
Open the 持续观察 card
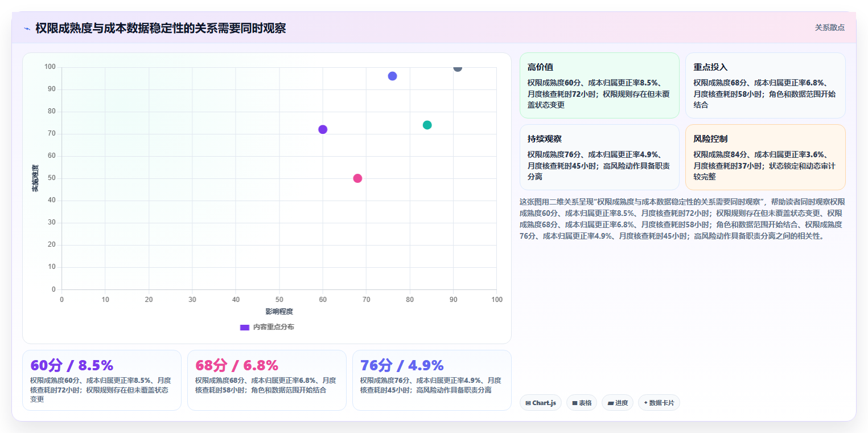tap(599, 157)
